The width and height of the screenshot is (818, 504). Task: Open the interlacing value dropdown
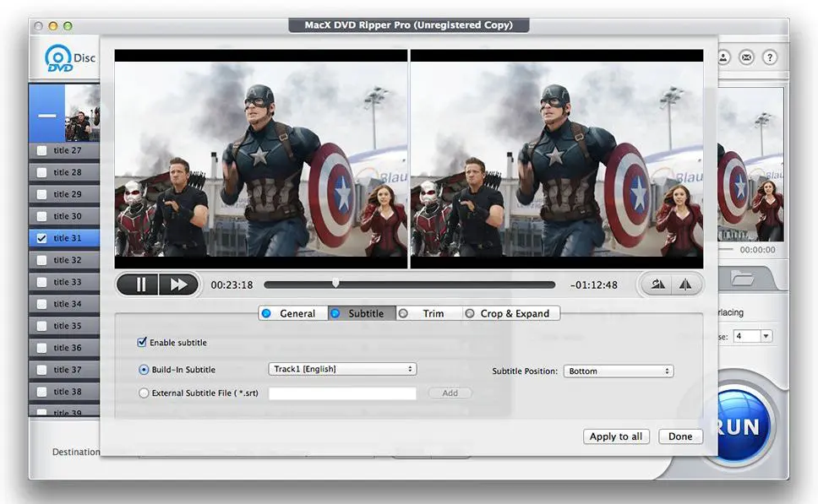(751, 335)
